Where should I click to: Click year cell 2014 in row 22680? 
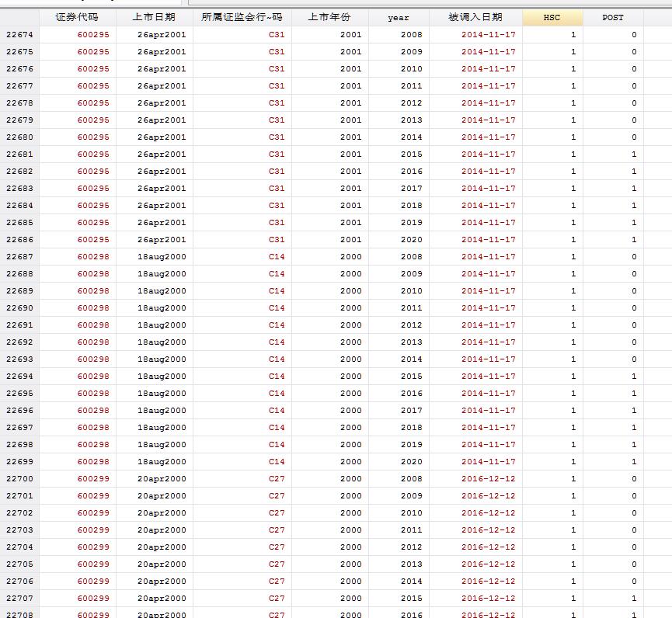399,137
